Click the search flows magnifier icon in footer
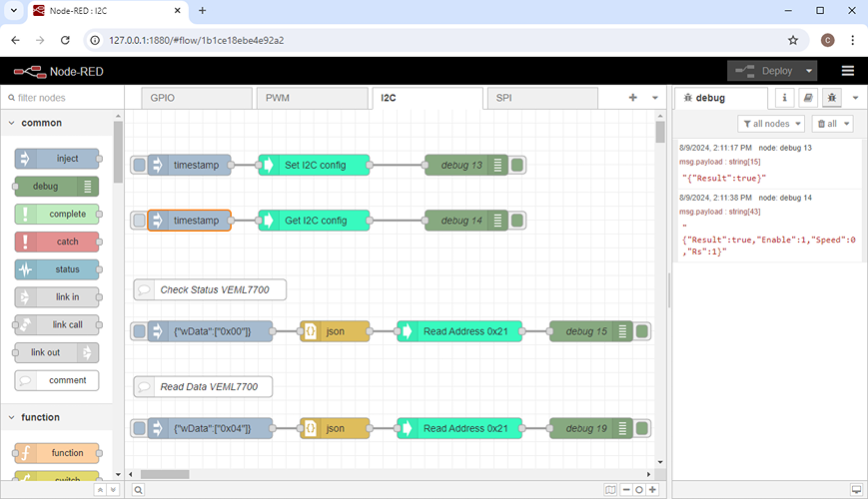Image resolution: width=868 pixels, height=499 pixels. (139, 490)
